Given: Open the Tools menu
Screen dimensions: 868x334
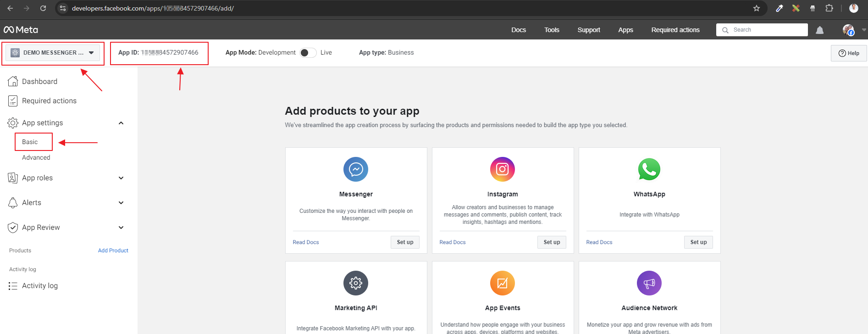Looking at the screenshot, I should tap(552, 30).
